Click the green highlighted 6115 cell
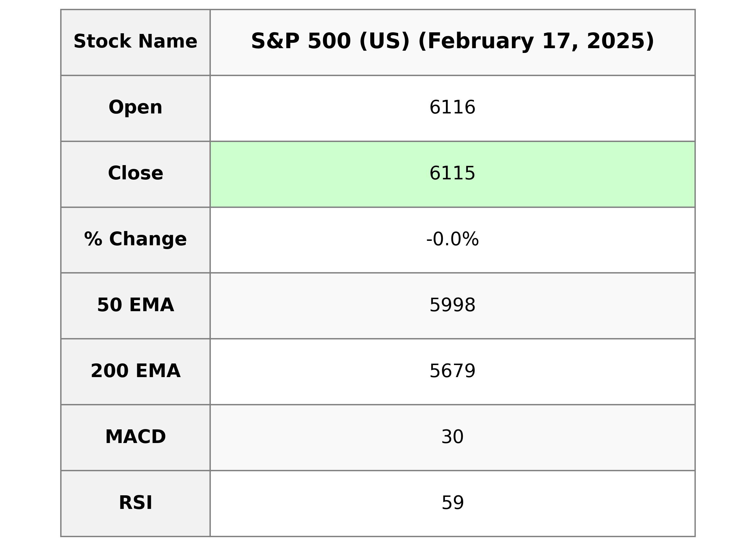This screenshot has height=546, width=756. pos(452,173)
